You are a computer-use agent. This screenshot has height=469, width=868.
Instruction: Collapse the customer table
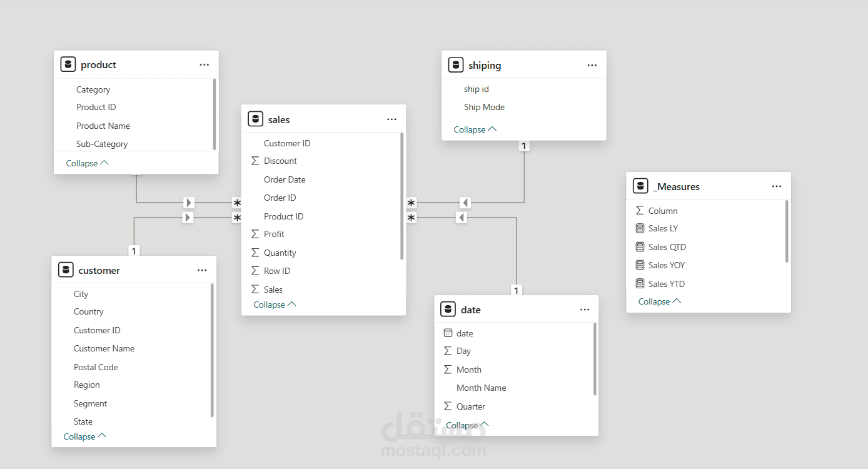pyautogui.click(x=84, y=436)
